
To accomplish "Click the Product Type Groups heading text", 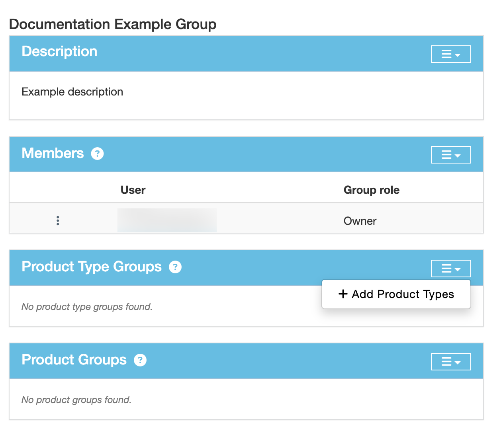I will (92, 267).
